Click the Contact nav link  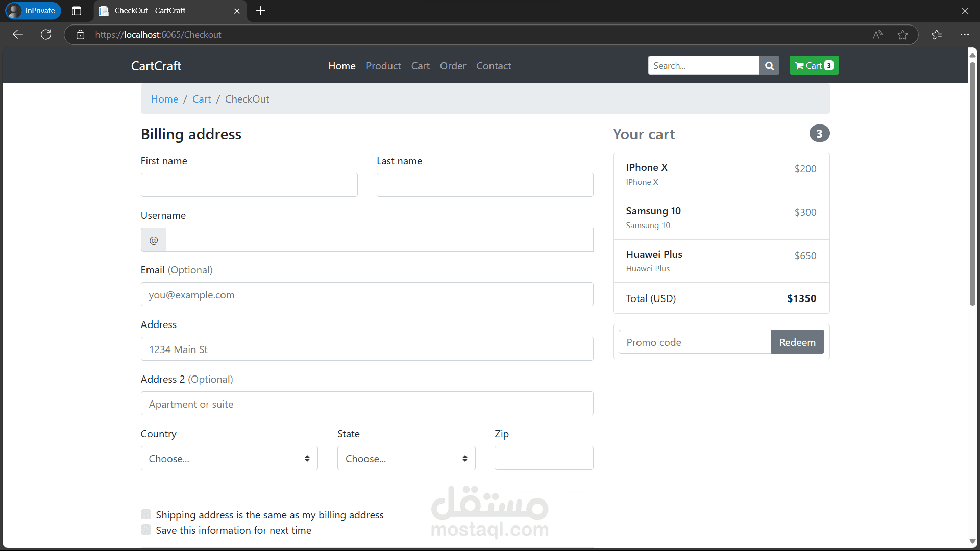click(x=493, y=66)
